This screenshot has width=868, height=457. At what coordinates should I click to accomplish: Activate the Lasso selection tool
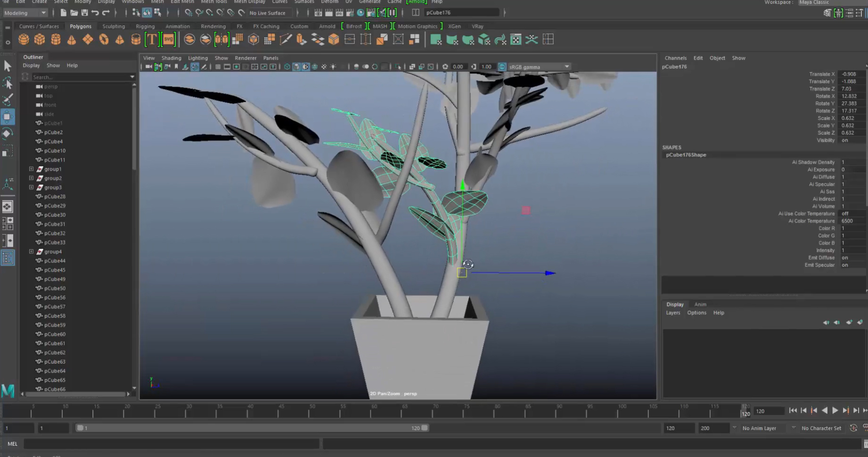(8, 83)
